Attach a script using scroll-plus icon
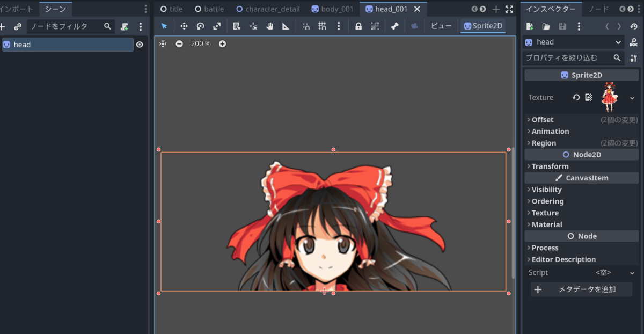 [125, 26]
